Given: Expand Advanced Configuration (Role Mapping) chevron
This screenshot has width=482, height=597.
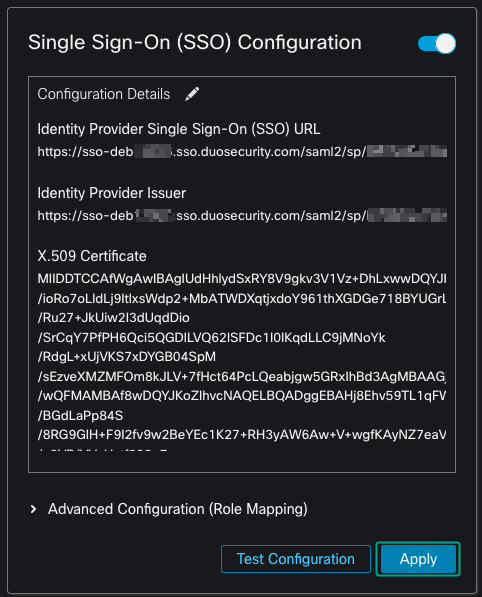Looking at the screenshot, I should tap(34, 509).
